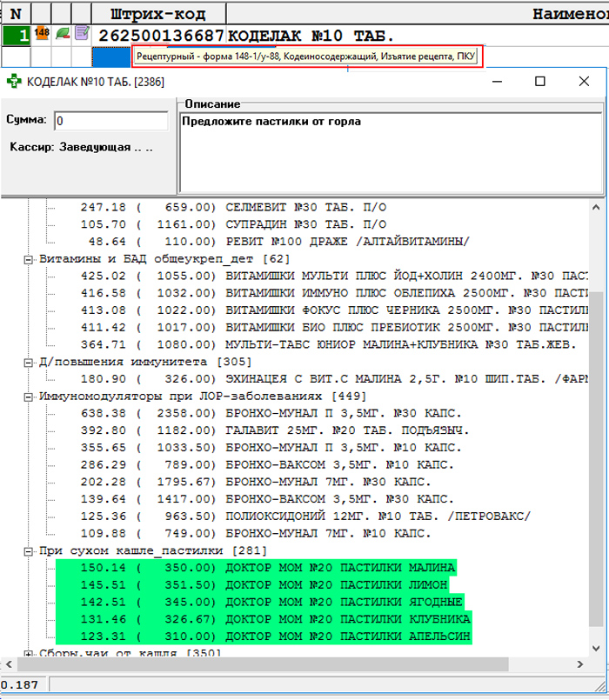Click the vertical scrollbar down arrow
This screenshot has height=700, width=609.
pyautogui.click(x=596, y=648)
